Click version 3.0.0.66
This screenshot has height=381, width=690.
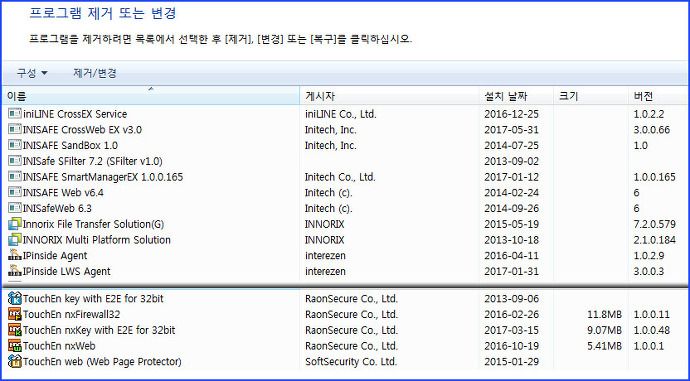coord(652,130)
